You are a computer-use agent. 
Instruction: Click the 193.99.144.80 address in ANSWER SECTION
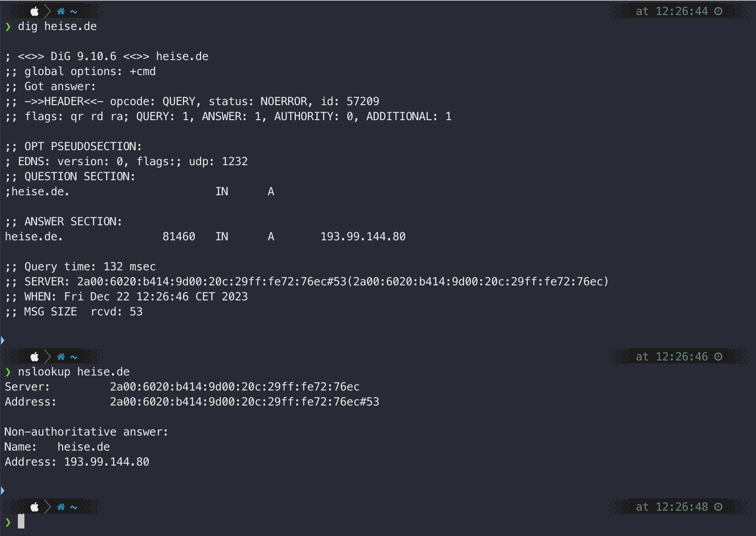click(x=363, y=237)
